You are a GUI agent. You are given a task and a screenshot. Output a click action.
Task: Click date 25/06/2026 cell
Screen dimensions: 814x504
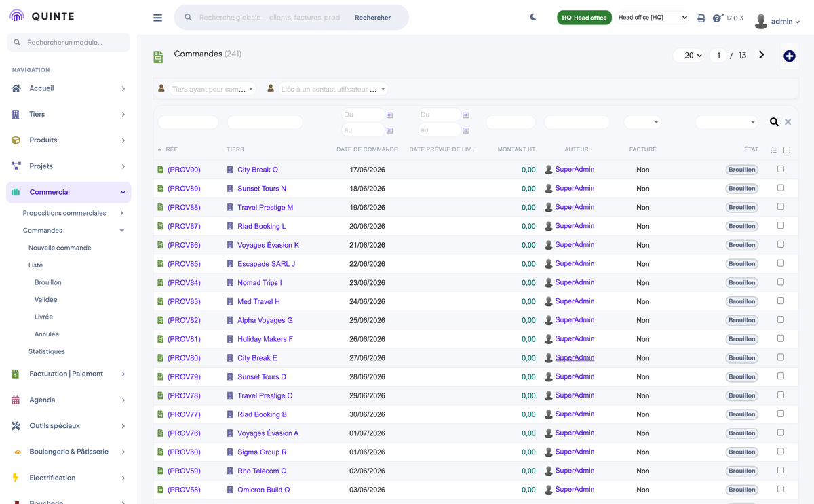[367, 320]
